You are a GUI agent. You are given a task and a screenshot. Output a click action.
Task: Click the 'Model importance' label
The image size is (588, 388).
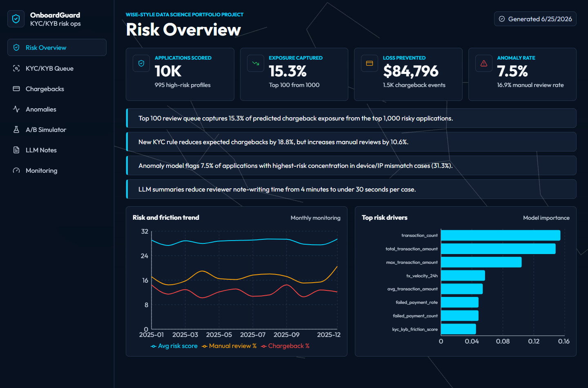click(546, 218)
